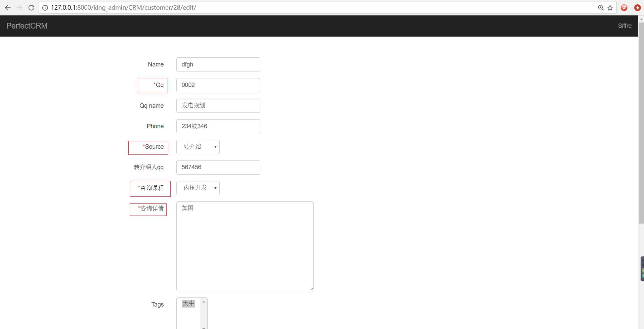
Task: Click the *Qq label
Action: pos(159,85)
